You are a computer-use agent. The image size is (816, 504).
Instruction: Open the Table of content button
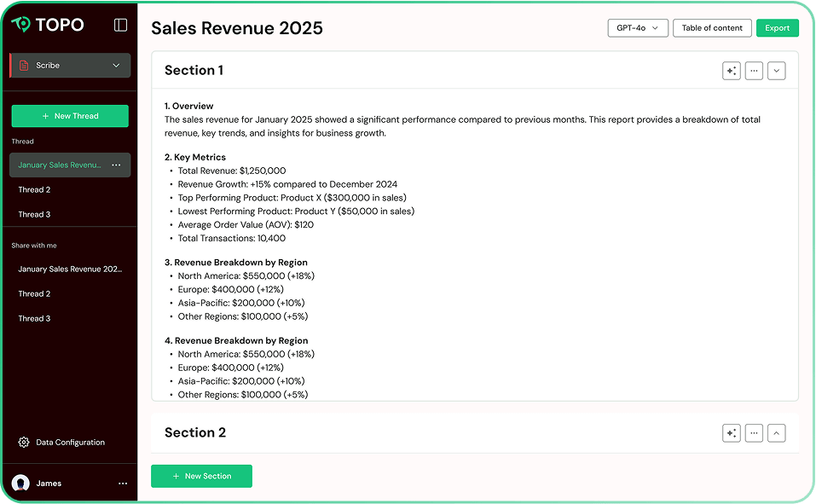[712, 28]
